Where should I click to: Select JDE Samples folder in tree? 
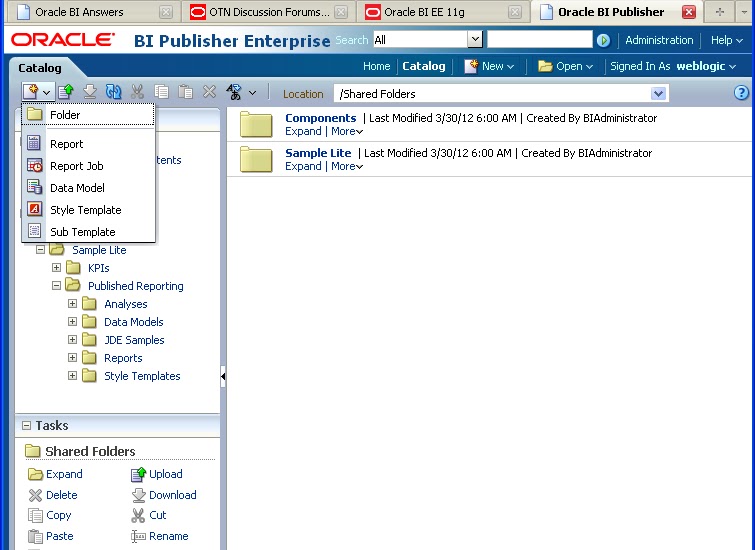(134, 340)
